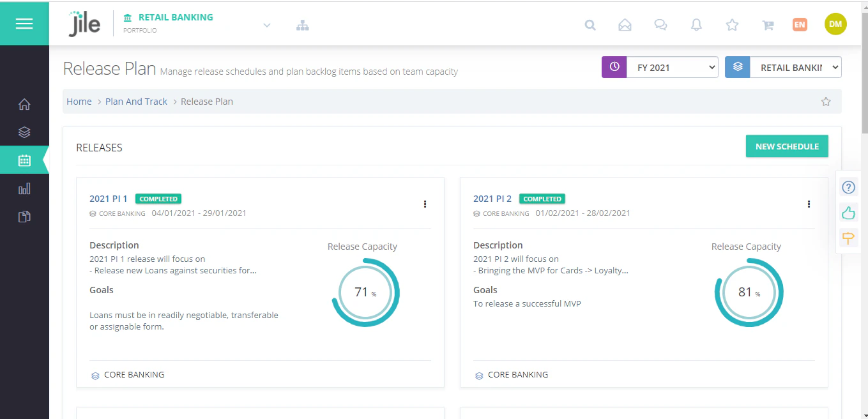
Task: Open the chat bubble icon in the header
Action: pyautogui.click(x=660, y=24)
